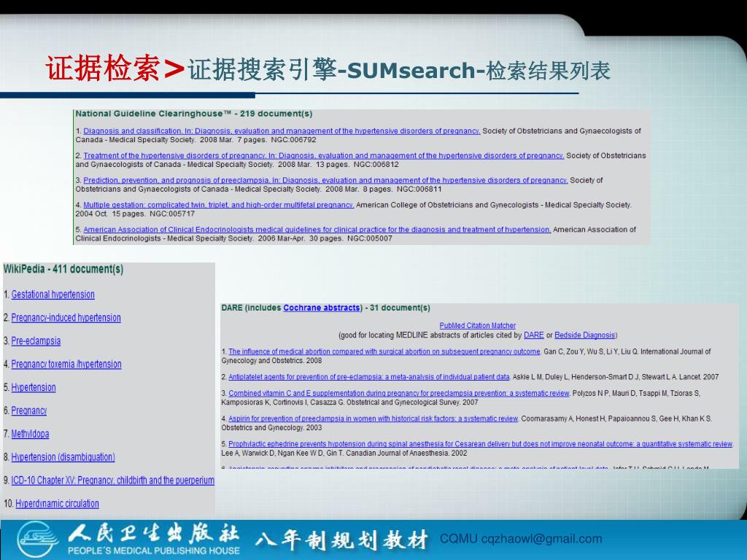Click 'WikiPedia - 411 document(s)' heading

[x=63, y=270]
